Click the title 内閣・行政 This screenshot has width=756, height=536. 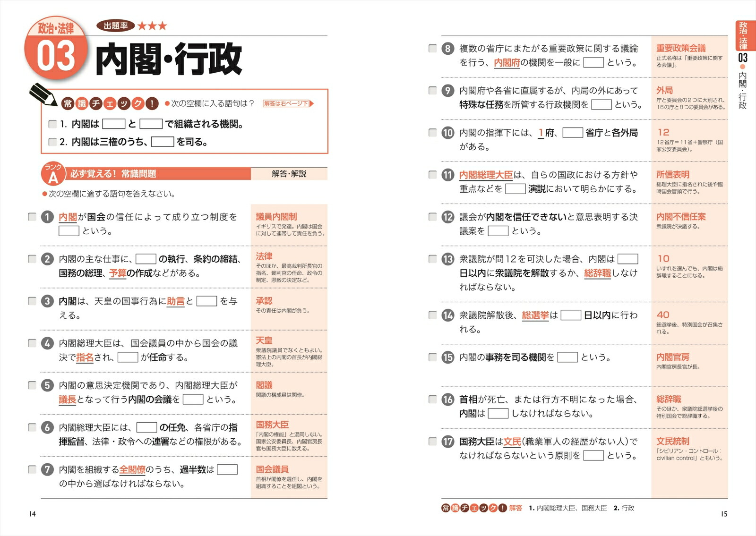tap(169, 59)
